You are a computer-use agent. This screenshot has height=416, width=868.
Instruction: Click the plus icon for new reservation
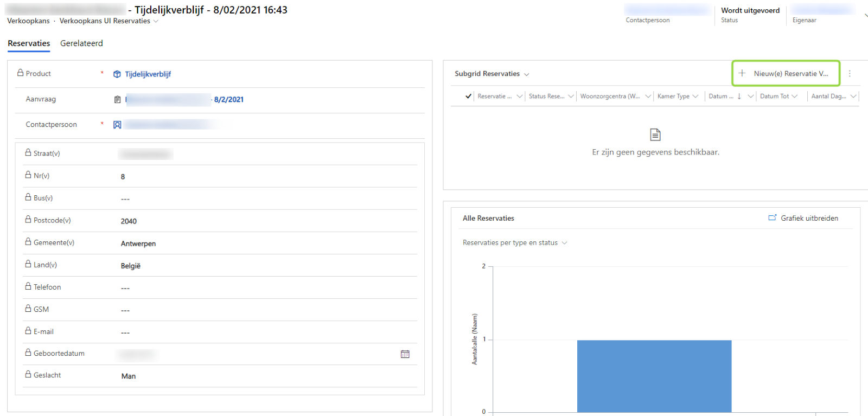742,73
